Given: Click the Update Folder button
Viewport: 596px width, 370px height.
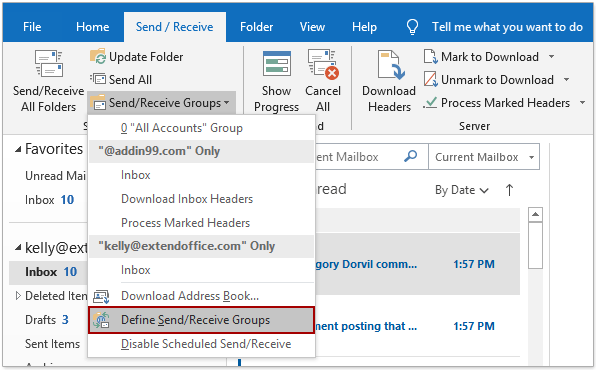Looking at the screenshot, I should (136, 57).
